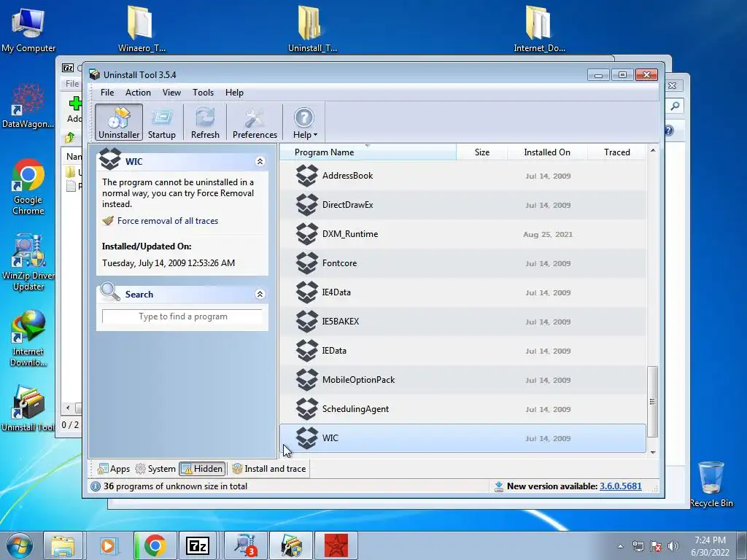This screenshot has width=747, height=560.
Task: Click the volume icon in the system tray
Action: (x=673, y=546)
